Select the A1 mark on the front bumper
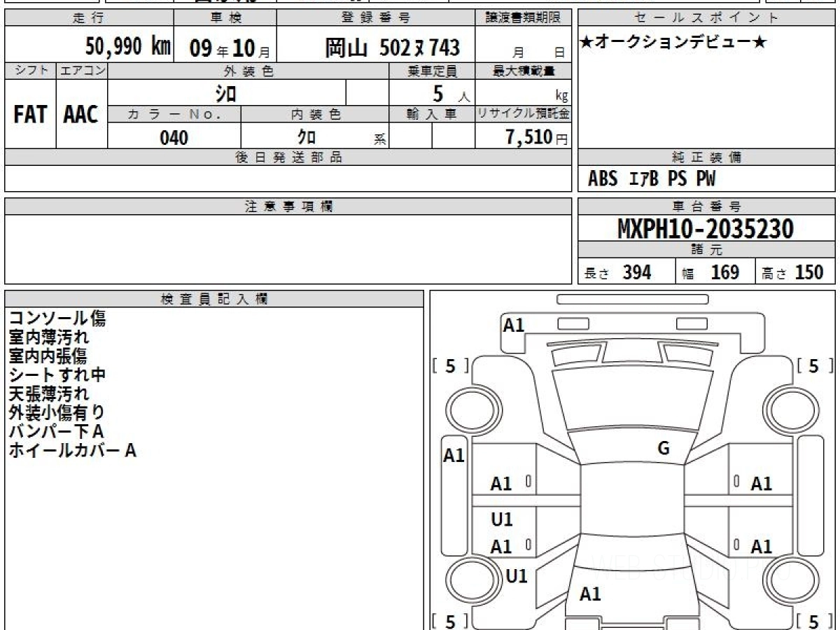840x630 pixels. tap(514, 325)
